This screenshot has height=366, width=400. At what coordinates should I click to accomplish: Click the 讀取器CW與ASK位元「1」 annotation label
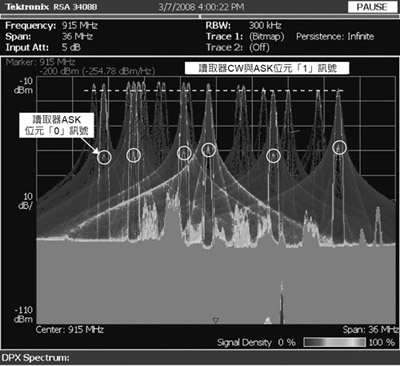pos(267,69)
